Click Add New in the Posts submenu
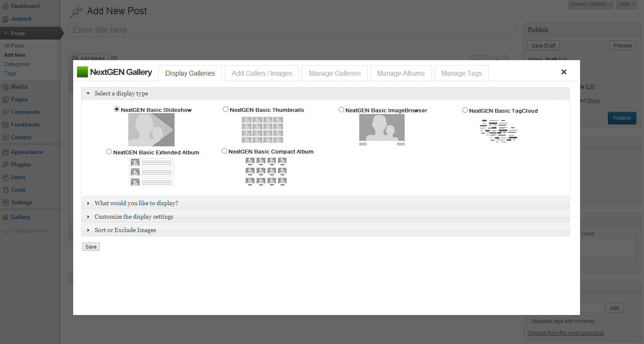This screenshot has width=644, height=344. click(15, 55)
